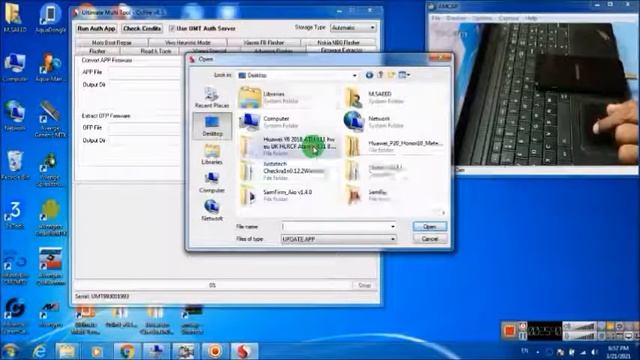
Task: Select the Huawei Y6 2018 firmware folder
Action: click(287, 146)
